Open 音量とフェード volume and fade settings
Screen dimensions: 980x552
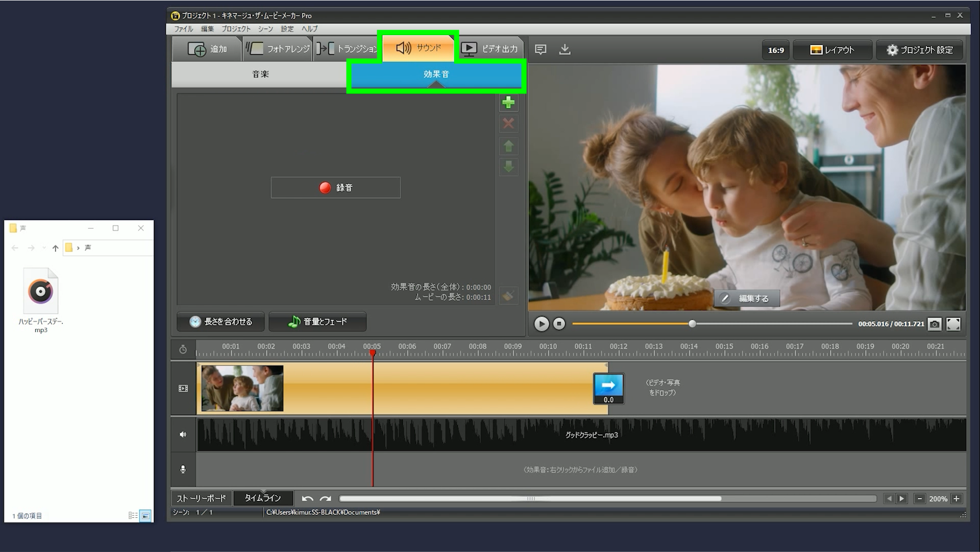pyautogui.click(x=317, y=322)
